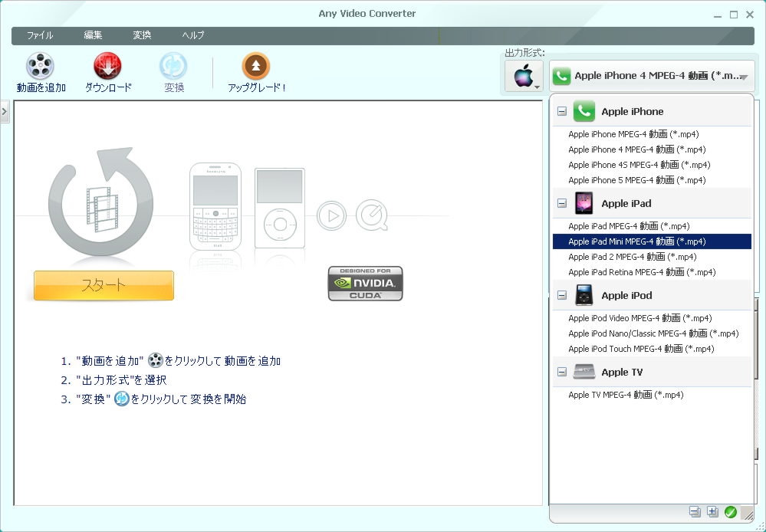Select Apple iPhone 4S MPEG-4 動画
Image resolution: width=766 pixels, height=532 pixels.
pyautogui.click(x=652, y=165)
